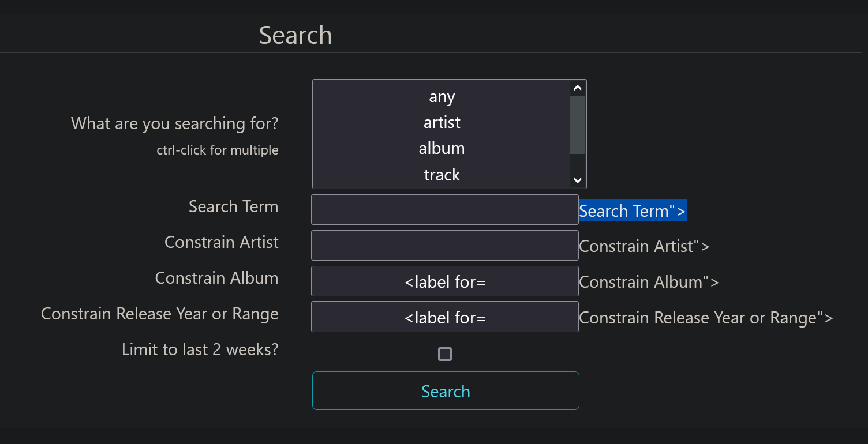The image size is (868, 444).
Task: Select "track" in the search type list
Action: (x=442, y=175)
